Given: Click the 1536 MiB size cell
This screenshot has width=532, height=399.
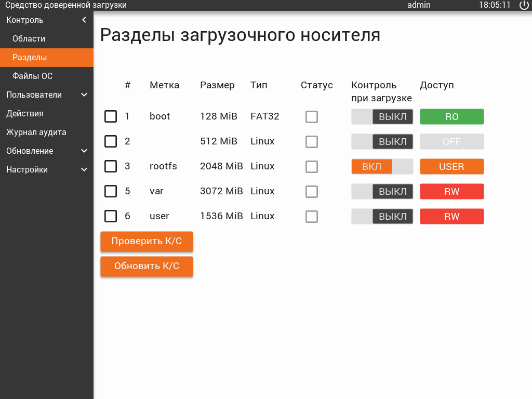Looking at the screenshot, I should pyautogui.click(x=221, y=216).
